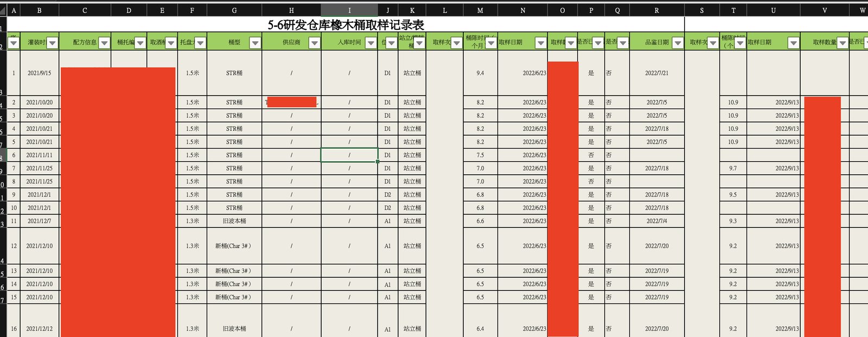Click the title 5-6研发仓库橡木桶取样记录表
This screenshot has height=337, width=868.
coord(346,25)
